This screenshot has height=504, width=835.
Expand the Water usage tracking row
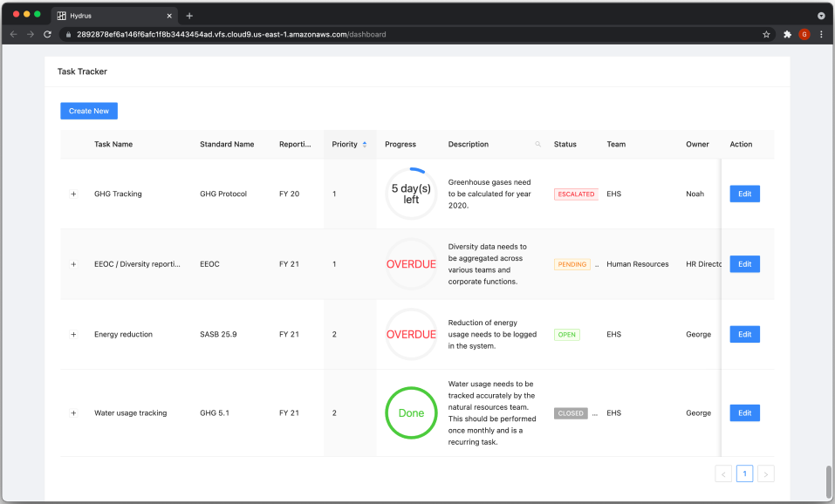[x=73, y=413]
